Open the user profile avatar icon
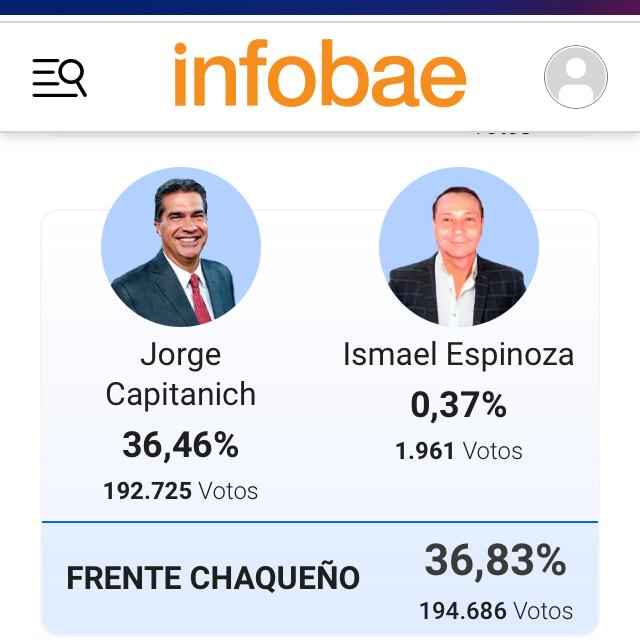The width and height of the screenshot is (640, 641). coord(575,77)
